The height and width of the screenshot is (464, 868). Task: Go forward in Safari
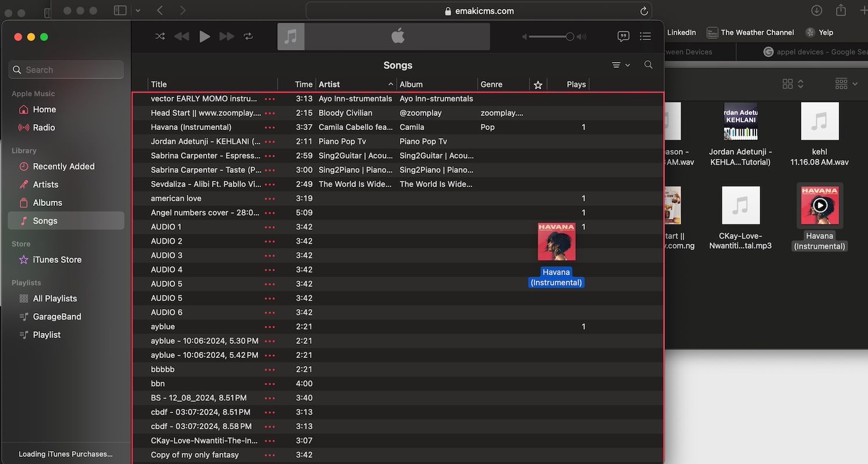(x=183, y=10)
